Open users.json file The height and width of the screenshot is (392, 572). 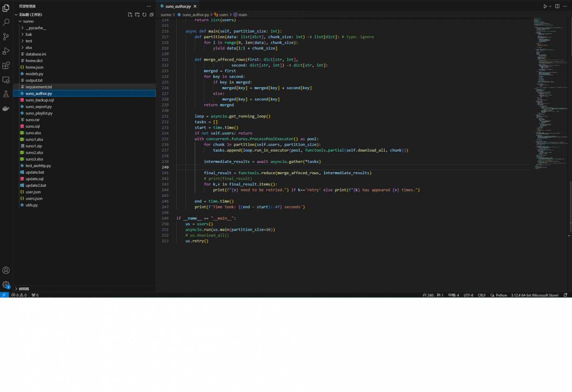click(84, 199)
